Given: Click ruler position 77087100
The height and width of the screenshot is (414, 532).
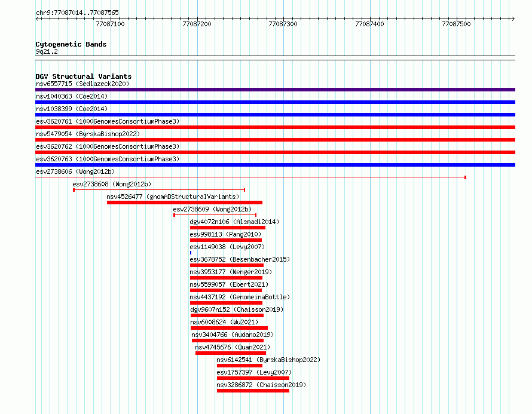Looking at the screenshot, I should point(110,24).
